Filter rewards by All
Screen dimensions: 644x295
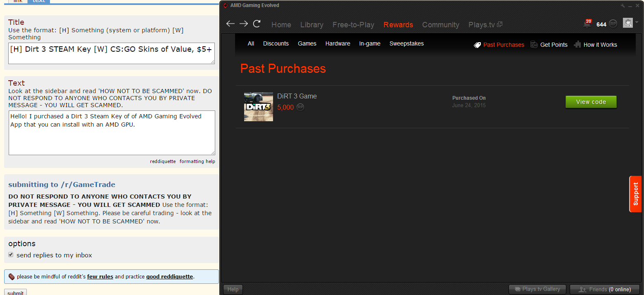click(251, 43)
